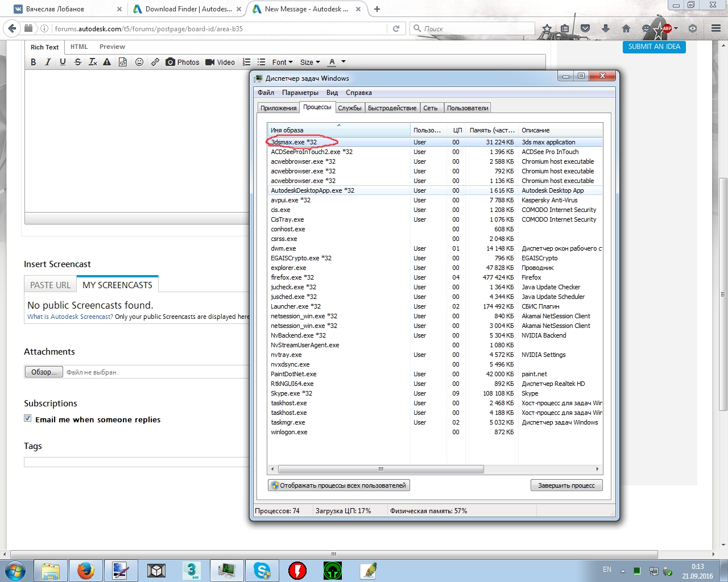
Task: Insert a bulleted list
Action: coord(261,62)
